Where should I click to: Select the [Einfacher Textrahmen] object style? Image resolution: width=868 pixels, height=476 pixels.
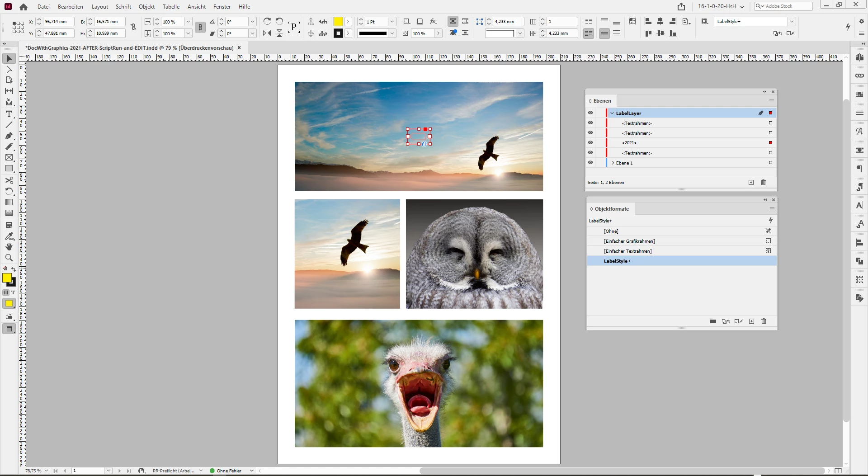click(x=627, y=251)
